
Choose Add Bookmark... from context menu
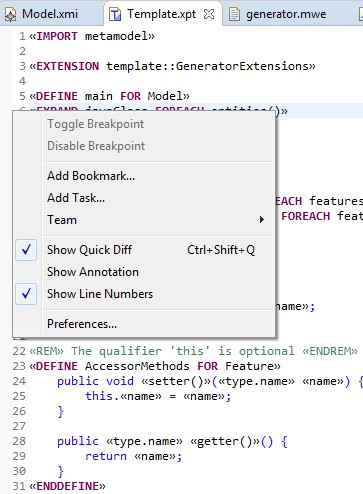click(91, 176)
